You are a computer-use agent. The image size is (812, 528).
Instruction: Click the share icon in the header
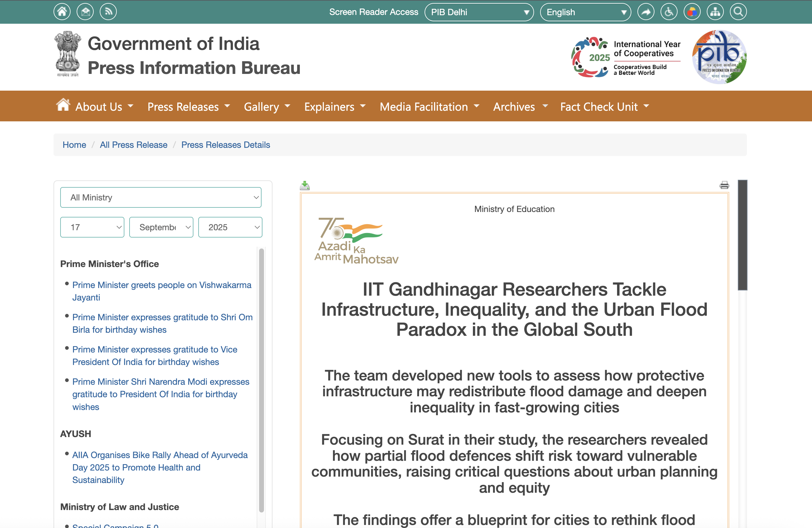(x=646, y=11)
